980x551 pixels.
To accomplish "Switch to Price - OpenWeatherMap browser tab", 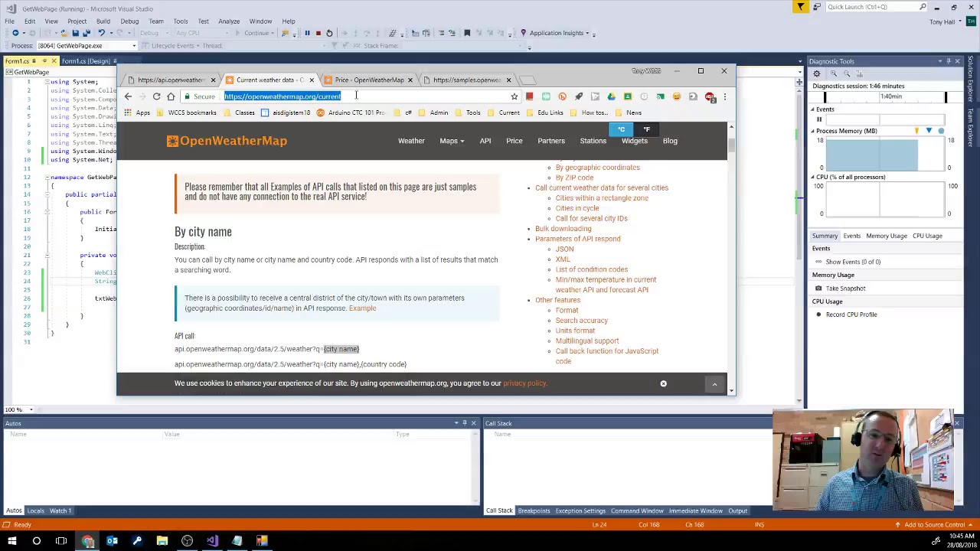I will click(369, 80).
